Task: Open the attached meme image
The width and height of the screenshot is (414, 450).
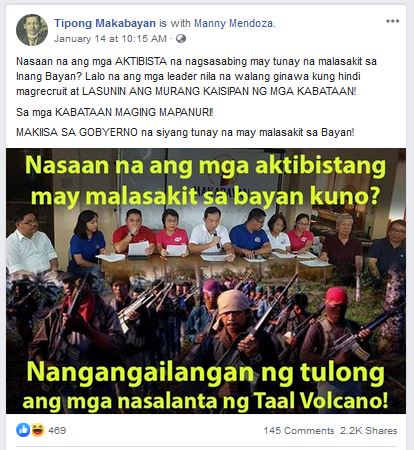Action: pyautogui.click(x=206, y=281)
